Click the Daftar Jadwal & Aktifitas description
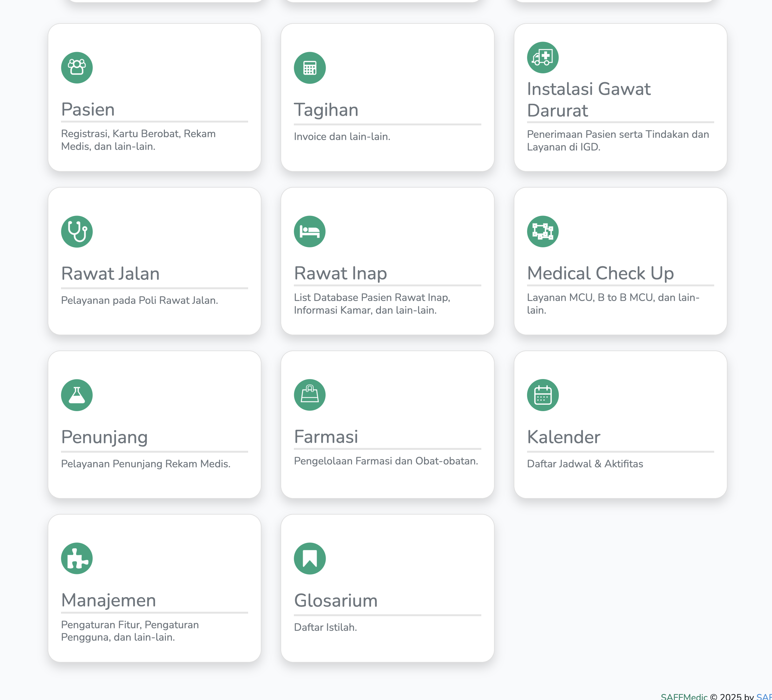Image resolution: width=772 pixels, height=700 pixels. (x=585, y=464)
